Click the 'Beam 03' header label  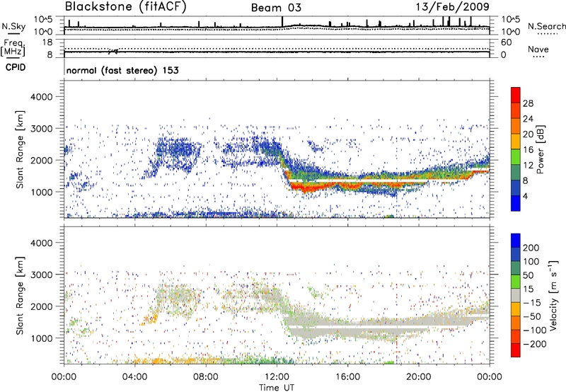click(276, 8)
